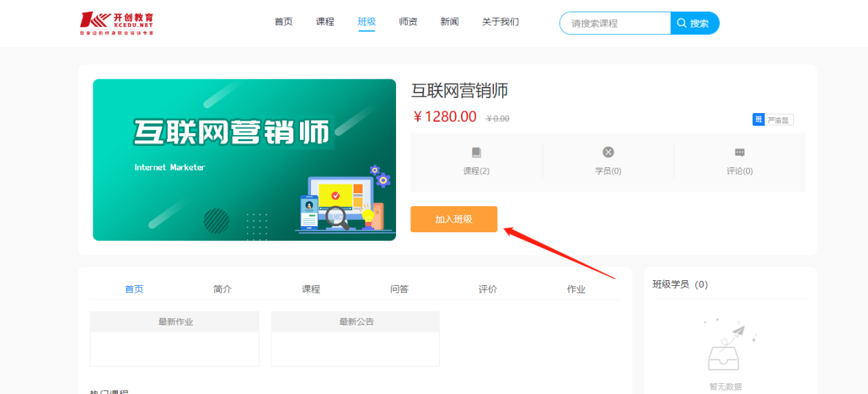Click the 最新公告 panel header
The width and height of the screenshot is (868, 394).
pos(356,322)
